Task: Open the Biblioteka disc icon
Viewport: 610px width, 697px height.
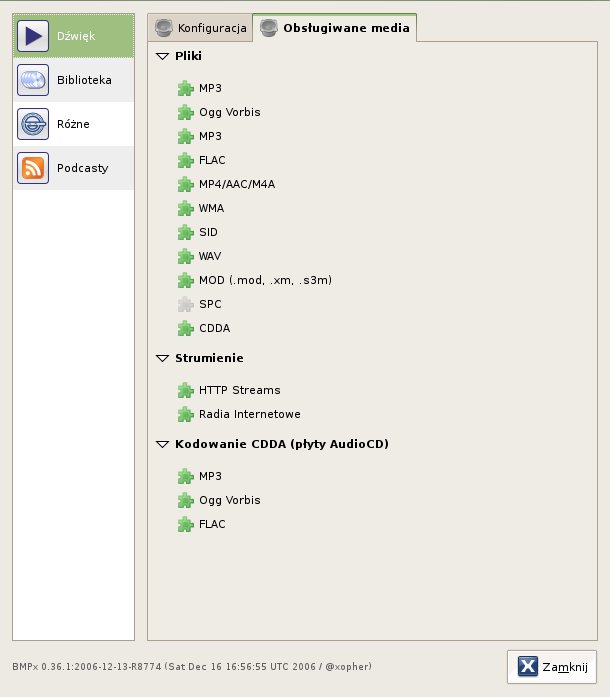Action: (x=33, y=80)
